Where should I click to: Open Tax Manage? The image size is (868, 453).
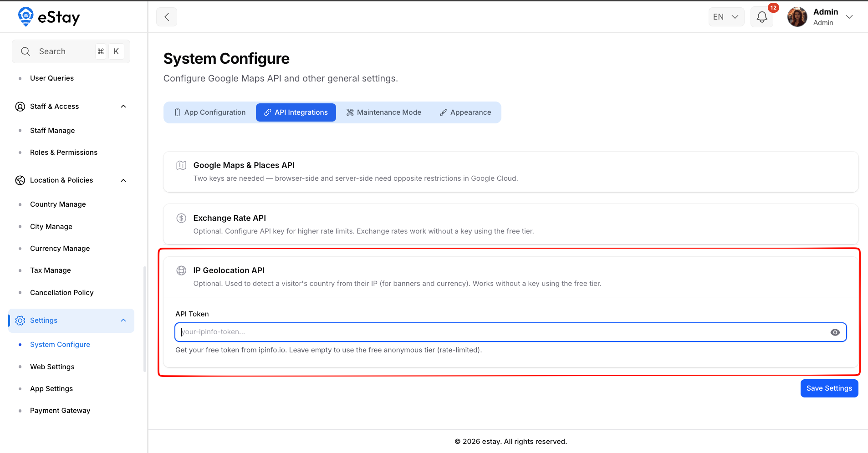point(51,270)
